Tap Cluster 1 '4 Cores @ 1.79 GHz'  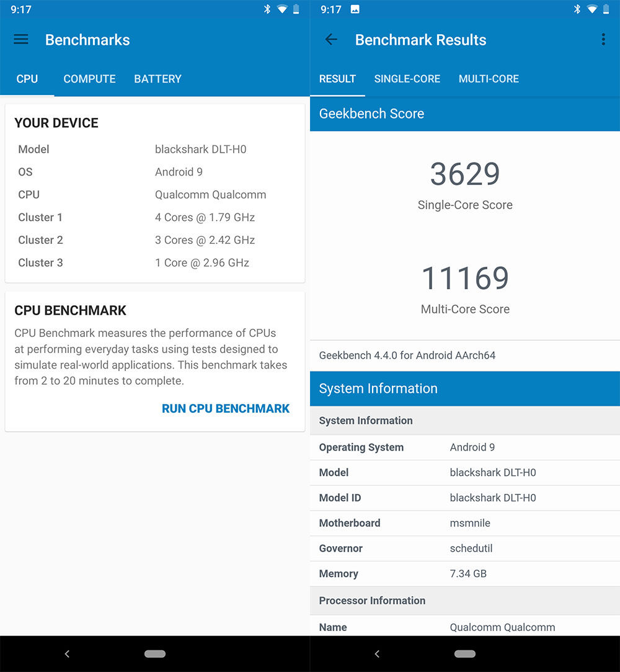tap(205, 217)
